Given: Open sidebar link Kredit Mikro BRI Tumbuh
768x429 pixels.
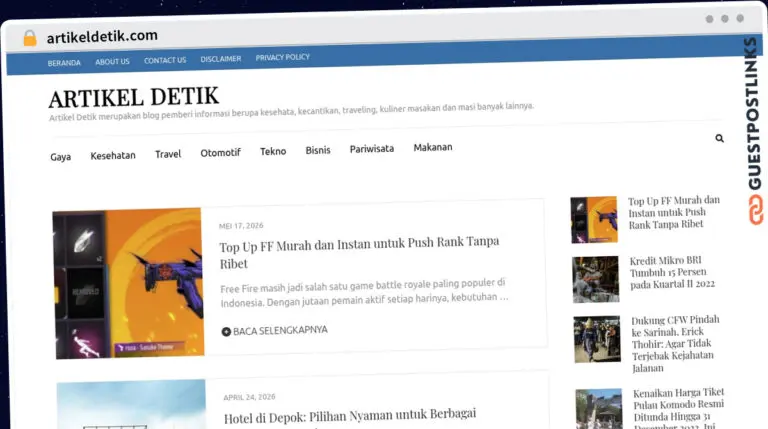Looking at the screenshot, I should pyautogui.click(x=672, y=272).
